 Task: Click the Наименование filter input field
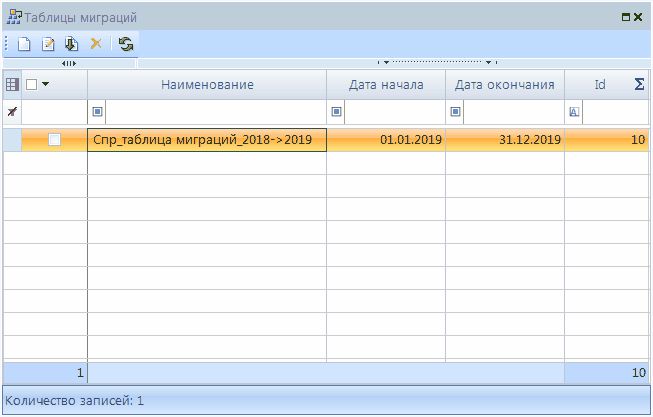[214, 112]
